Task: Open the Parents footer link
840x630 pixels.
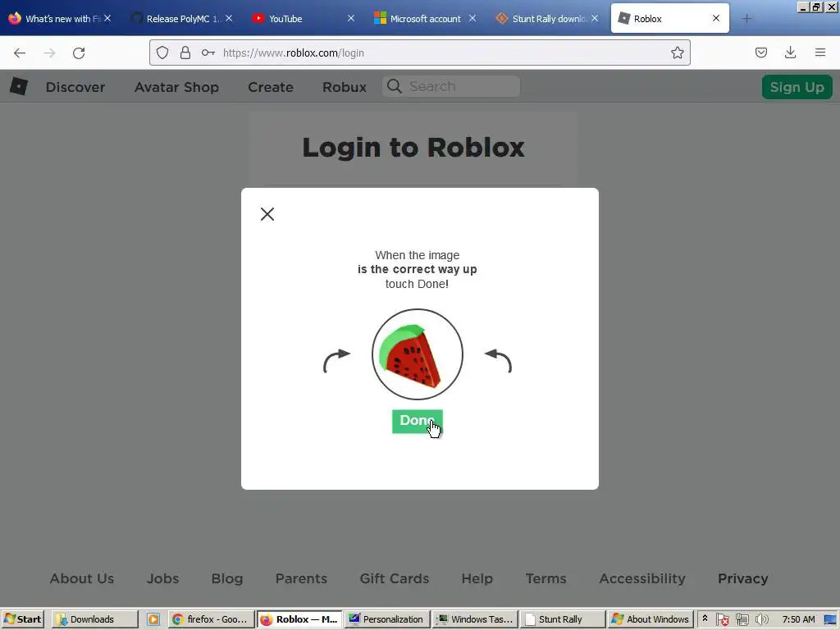Action: tap(301, 578)
